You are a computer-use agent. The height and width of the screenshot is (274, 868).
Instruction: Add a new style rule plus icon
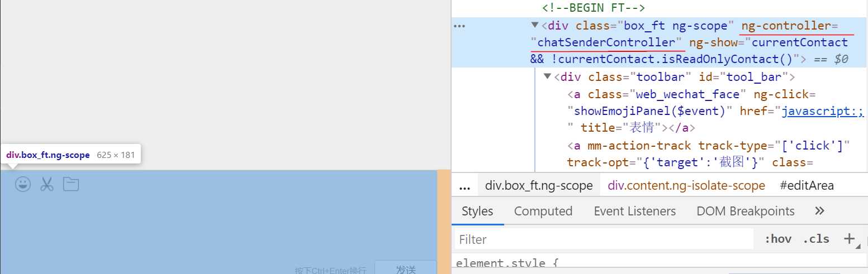point(850,239)
